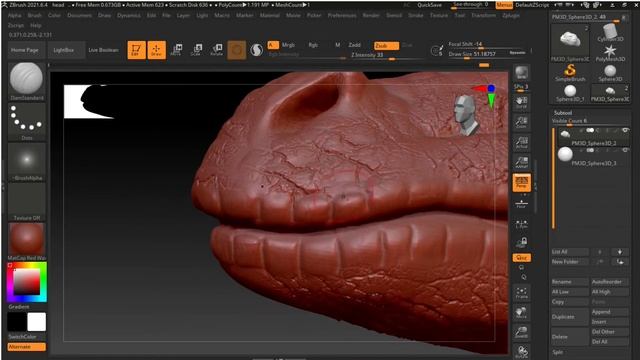Click the Rename subtool button
This screenshot has width=640, height=360.
[570, 282]
